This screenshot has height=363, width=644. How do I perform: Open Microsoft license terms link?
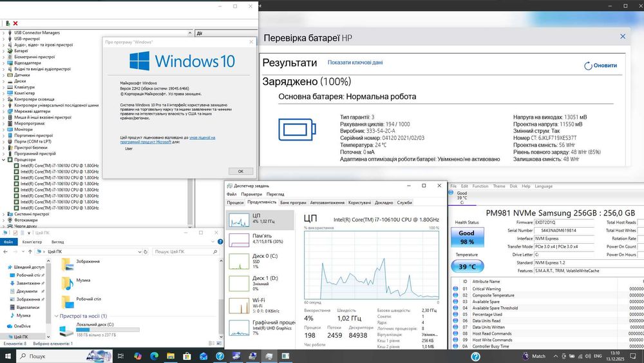(167, 139)
